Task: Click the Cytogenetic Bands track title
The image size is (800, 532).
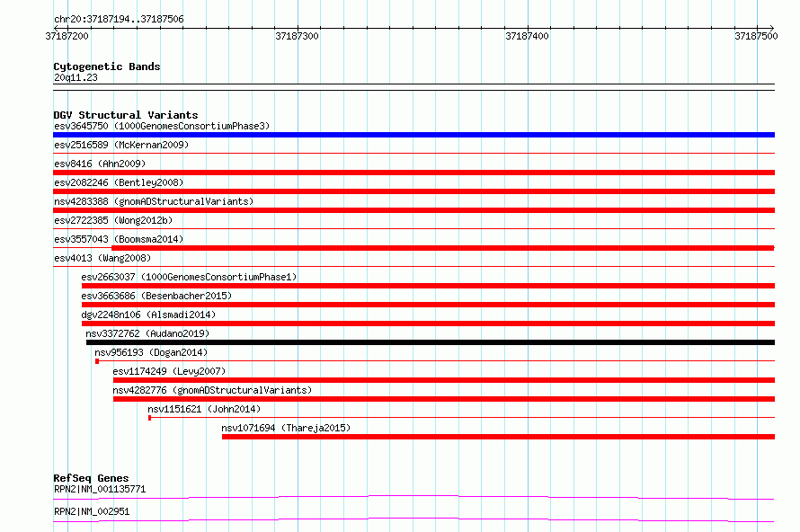Action: pyautogui.click(x=107, y=66)
